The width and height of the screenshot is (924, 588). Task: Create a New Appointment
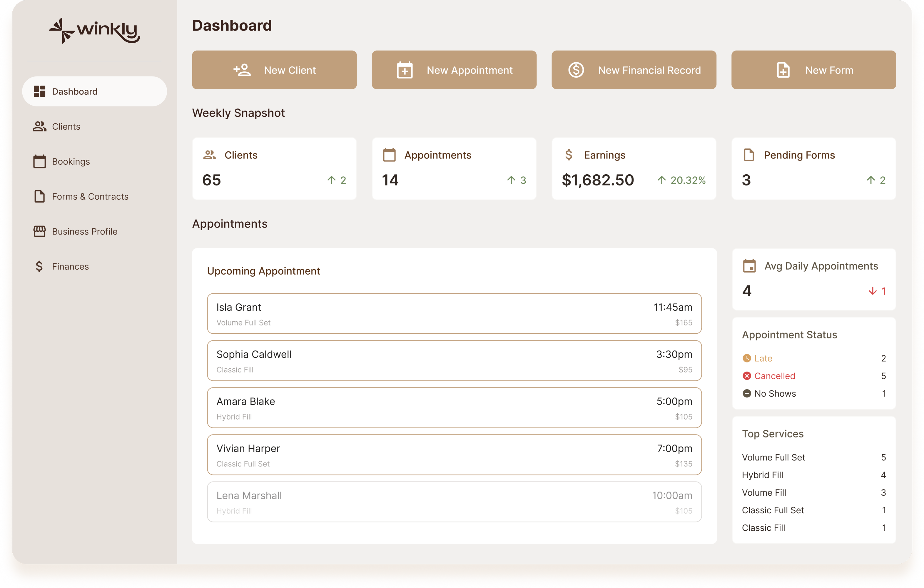tap(454, 70)
